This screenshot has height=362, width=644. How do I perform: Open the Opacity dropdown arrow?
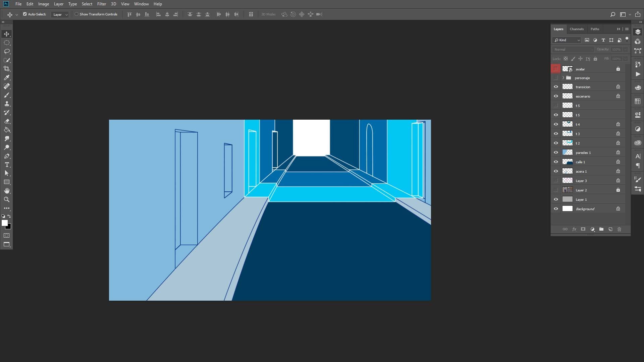click(x=626, y=49)
